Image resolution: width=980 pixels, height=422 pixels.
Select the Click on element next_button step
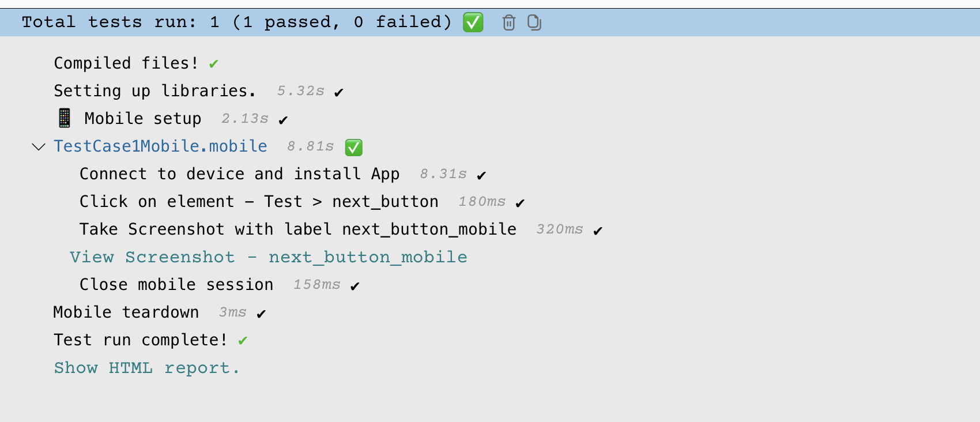pos(259,202)
